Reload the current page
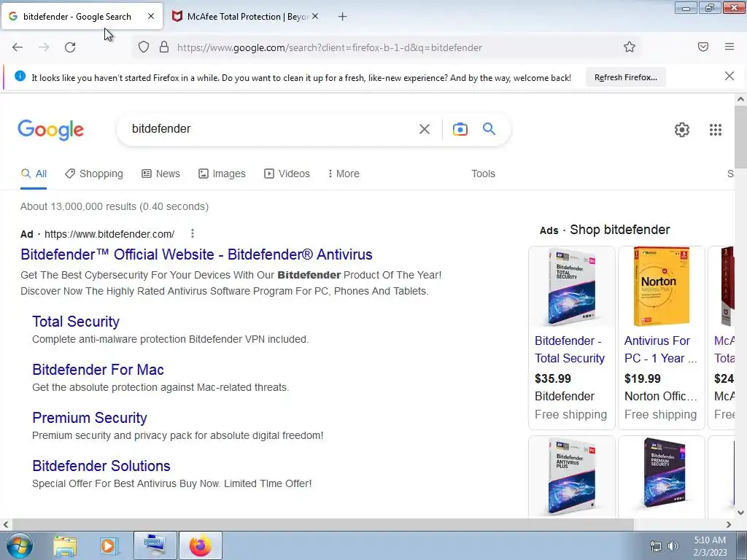Image resolution: width=747 pixels, height=560 pixels. coord(70,47)
